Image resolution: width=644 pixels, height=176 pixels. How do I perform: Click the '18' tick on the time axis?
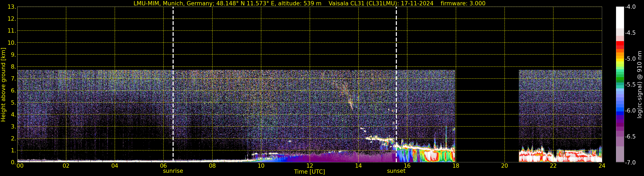456,166
